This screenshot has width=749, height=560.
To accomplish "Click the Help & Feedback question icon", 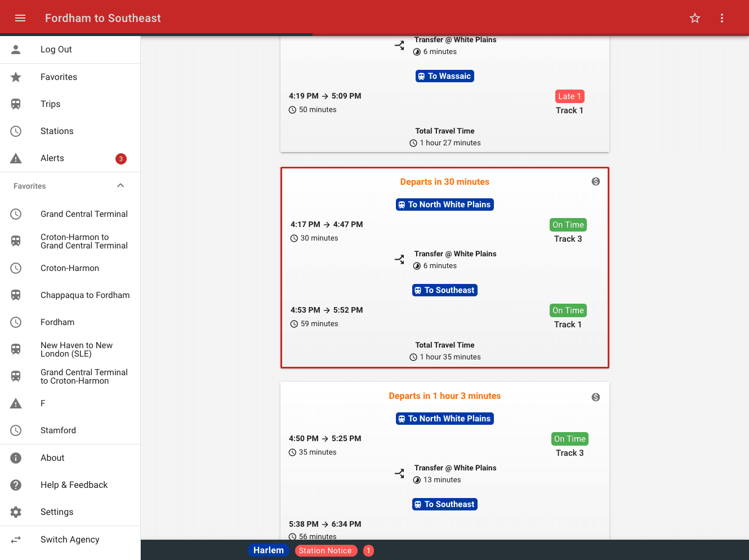I will click(16, 485).
